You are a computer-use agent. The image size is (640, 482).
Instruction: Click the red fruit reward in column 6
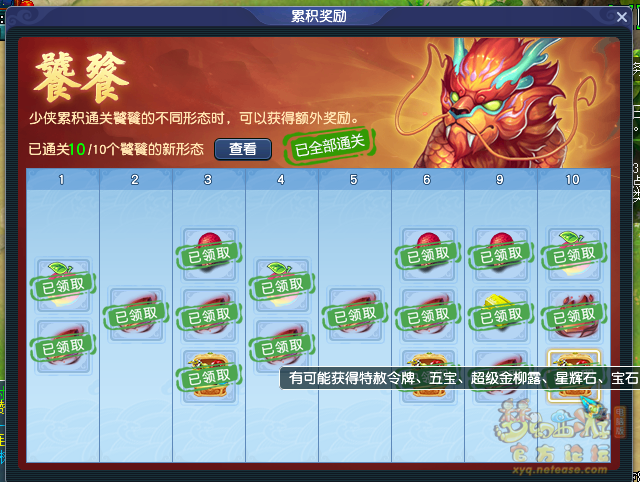click(x=428, y=255)
